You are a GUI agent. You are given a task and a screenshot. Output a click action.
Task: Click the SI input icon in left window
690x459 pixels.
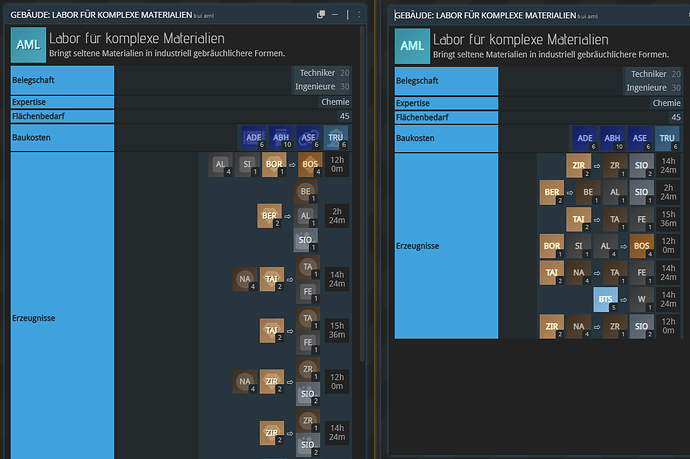coord(247,164)
